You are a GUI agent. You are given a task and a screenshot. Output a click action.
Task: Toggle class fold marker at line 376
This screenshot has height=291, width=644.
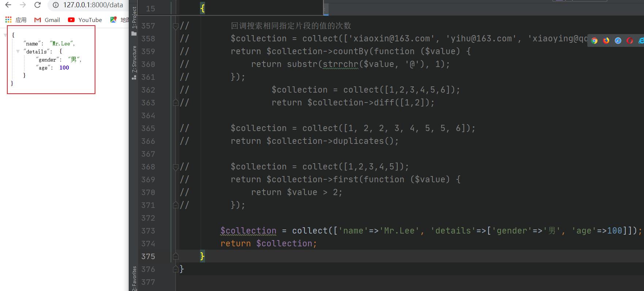(x=175, y=269)
